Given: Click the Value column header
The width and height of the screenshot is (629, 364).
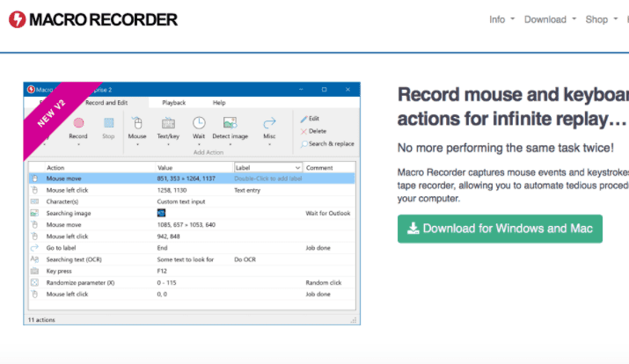Looking at the screenshot, I should pyautogui.click(x=165, y=168).
